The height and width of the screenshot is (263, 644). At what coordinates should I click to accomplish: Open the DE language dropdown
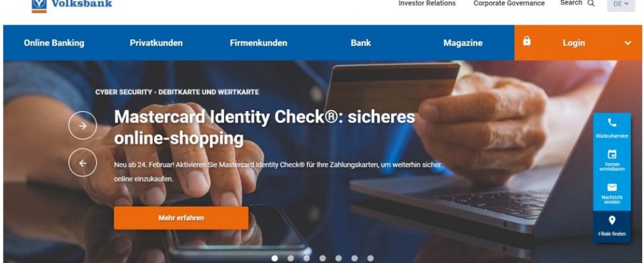(621, 4)
